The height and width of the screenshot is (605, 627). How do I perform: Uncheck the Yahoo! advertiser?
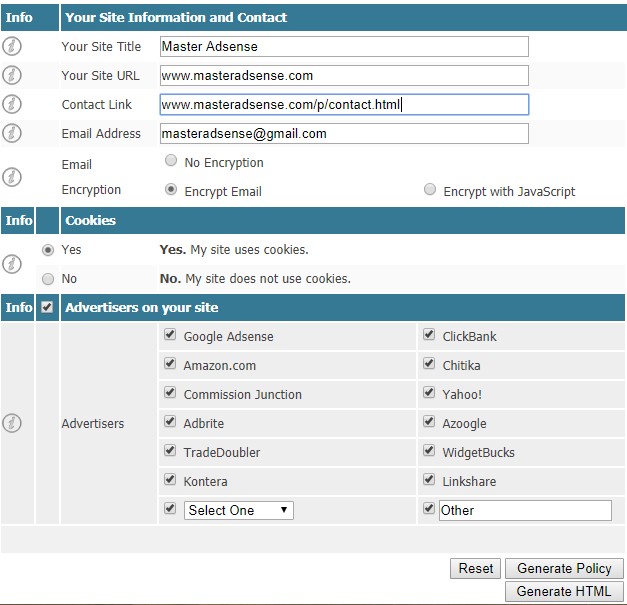[429, 392]
